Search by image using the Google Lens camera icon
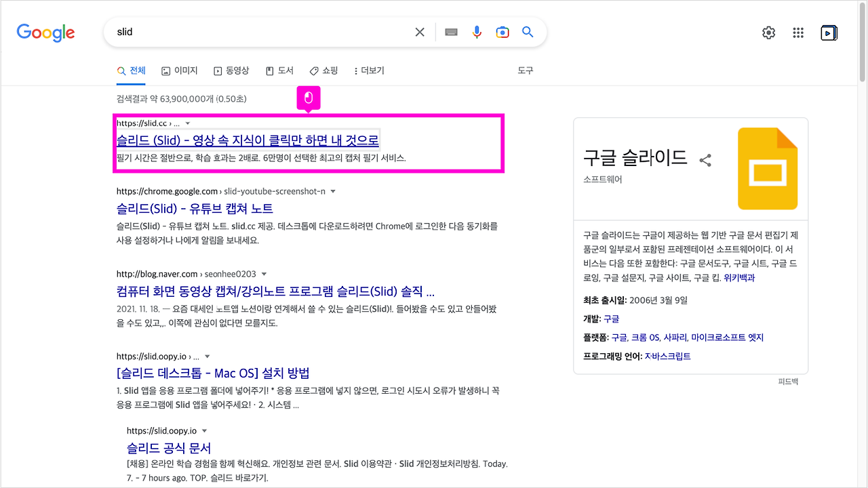This screenshot has height=488, width=868. (x=502, y=32)
